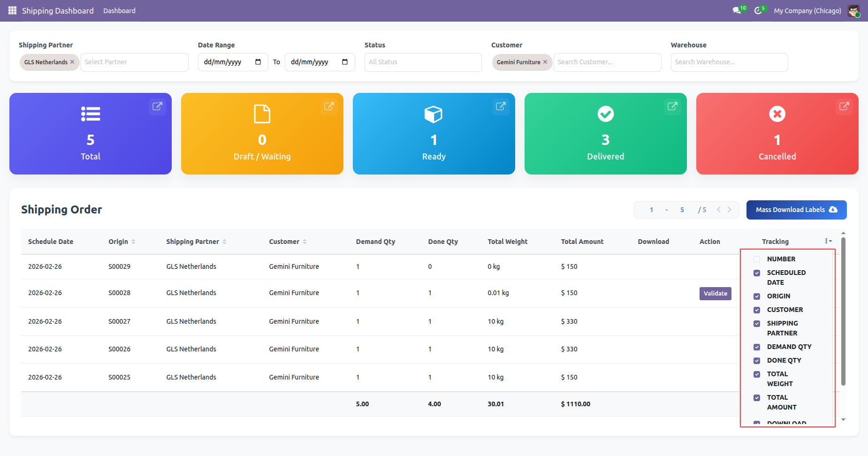Open the Dashboard menu item
Screen dimensions: 868x456
[119, 11]
